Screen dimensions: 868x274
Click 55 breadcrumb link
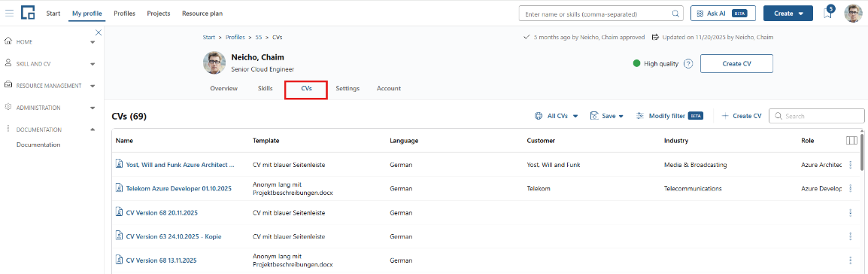tap(259, 37)
